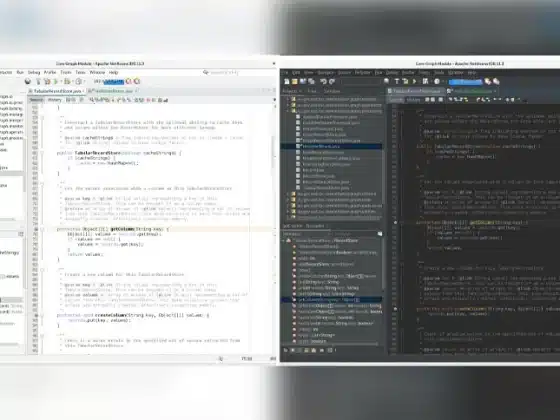Click green Run Project arrow in dark window
560x420 pixels.
coord(414,82)
